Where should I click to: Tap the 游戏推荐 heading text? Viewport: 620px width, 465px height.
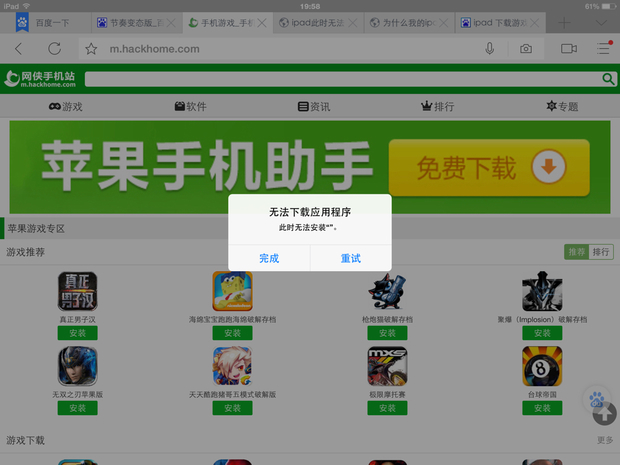coord(25,252)
